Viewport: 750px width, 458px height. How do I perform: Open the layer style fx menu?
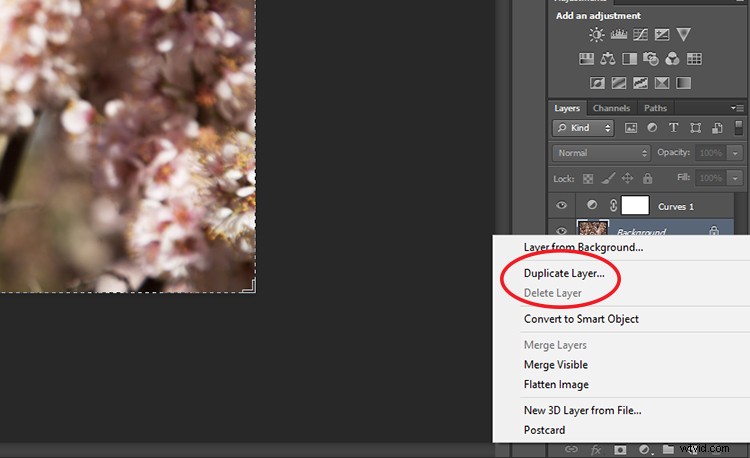(596, 450)
